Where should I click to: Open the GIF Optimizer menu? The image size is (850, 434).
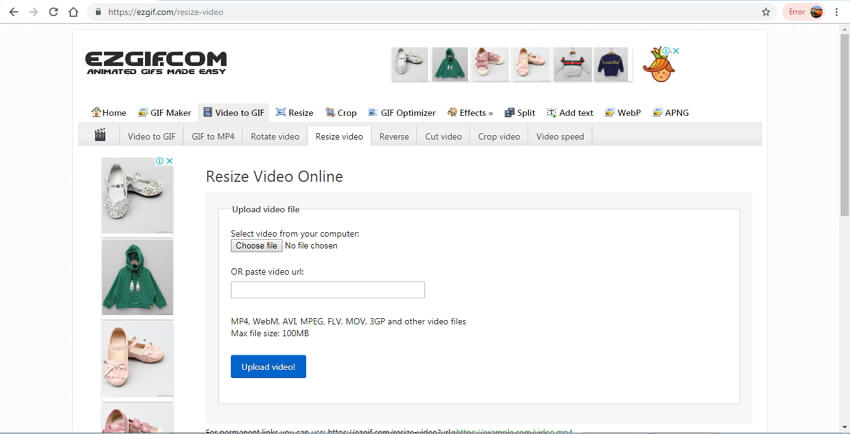click(402, 113)
